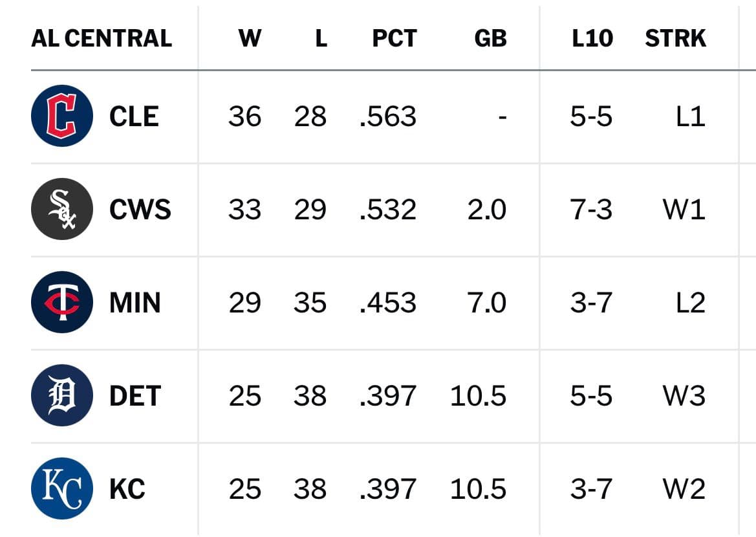The width and height of the screenshot is (756, 537).
Task: Click the KC team name
Action: [x=127, y=489]
